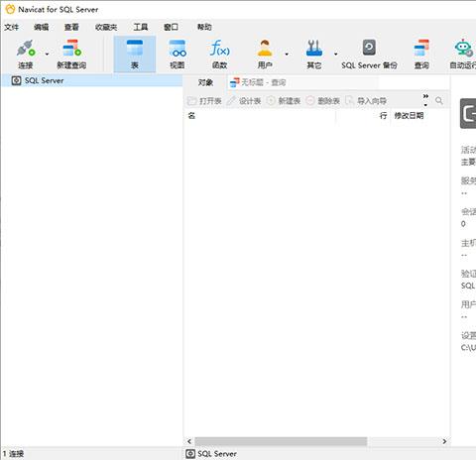This screenshot has width=476, height=460.
Task: Expand the 其它 dropdown arrow
Action: pyautogui.click(x=335, y=55)
